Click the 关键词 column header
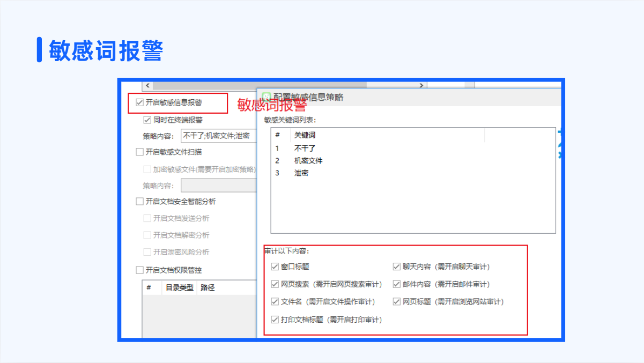The height and width of the screenshot is (363, 644). (x=305, y=135)
